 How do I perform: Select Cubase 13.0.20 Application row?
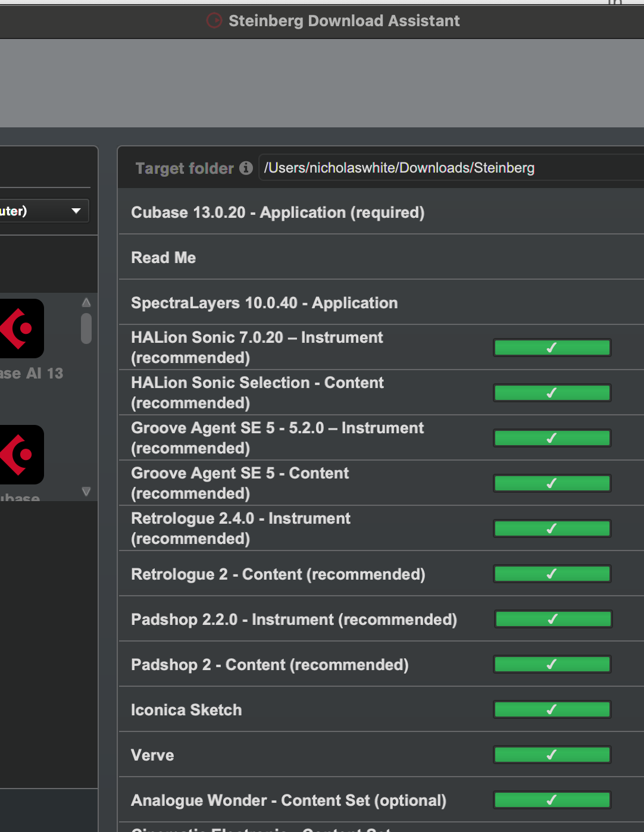coord(277,212)
